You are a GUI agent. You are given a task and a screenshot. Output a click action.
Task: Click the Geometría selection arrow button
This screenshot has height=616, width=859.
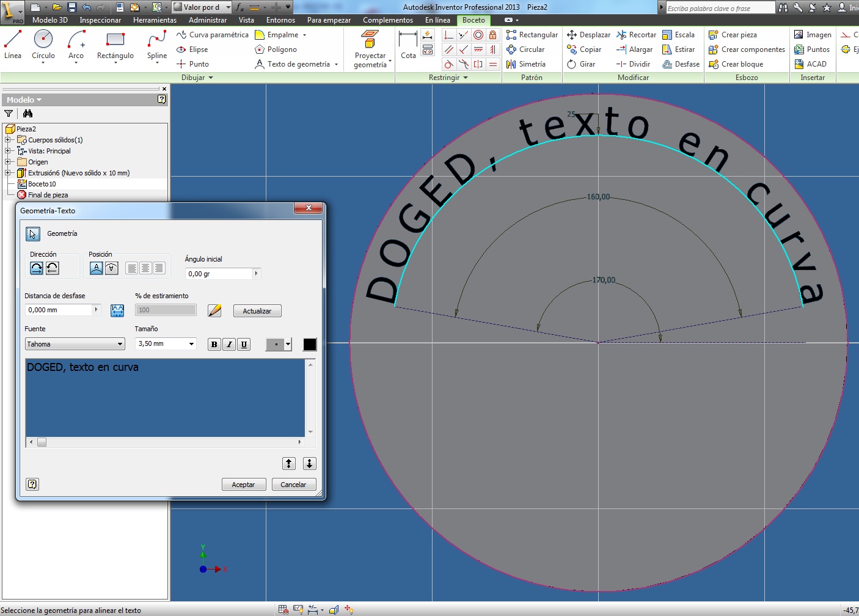(33, 233)
